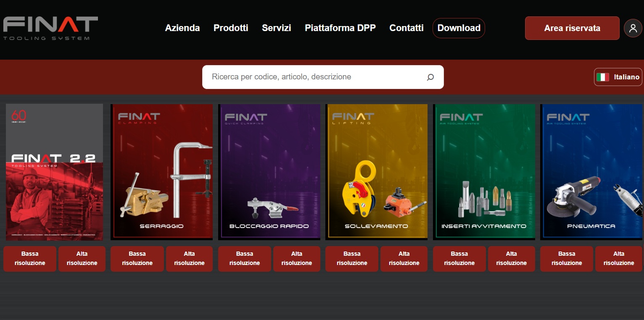Open the FINAT 2.2 general catalog cover
Screen dimensions: 644x320
pos(55,172)
